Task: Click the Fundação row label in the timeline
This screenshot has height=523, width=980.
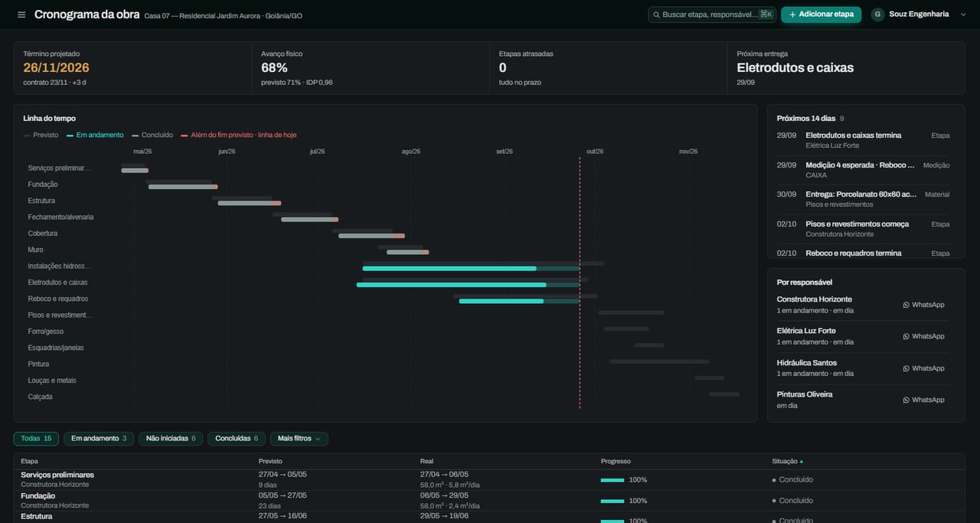Action: pyautogui.click(x=43, y=185)
